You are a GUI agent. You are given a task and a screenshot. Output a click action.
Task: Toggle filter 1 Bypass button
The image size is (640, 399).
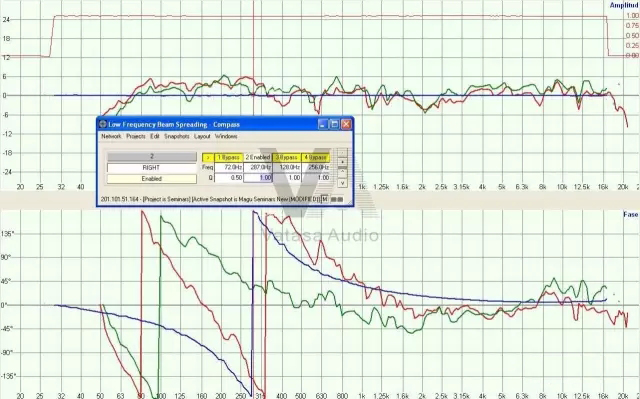coord(229,157)
